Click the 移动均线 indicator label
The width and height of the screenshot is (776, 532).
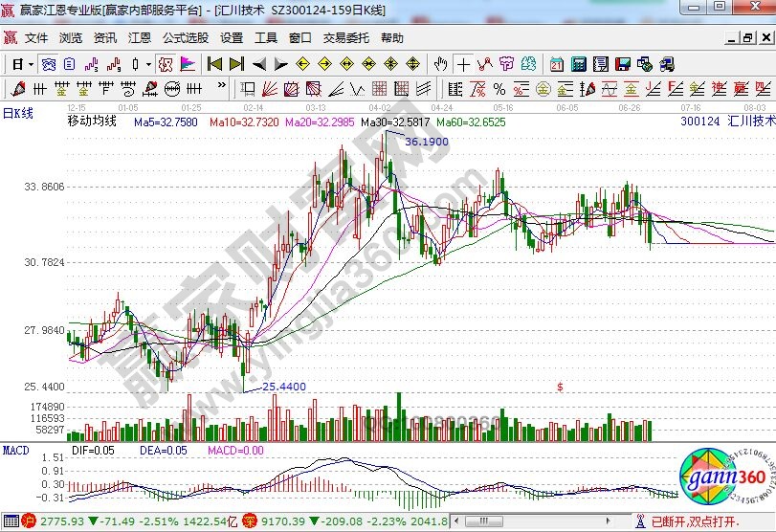click(x=91, y=122)
